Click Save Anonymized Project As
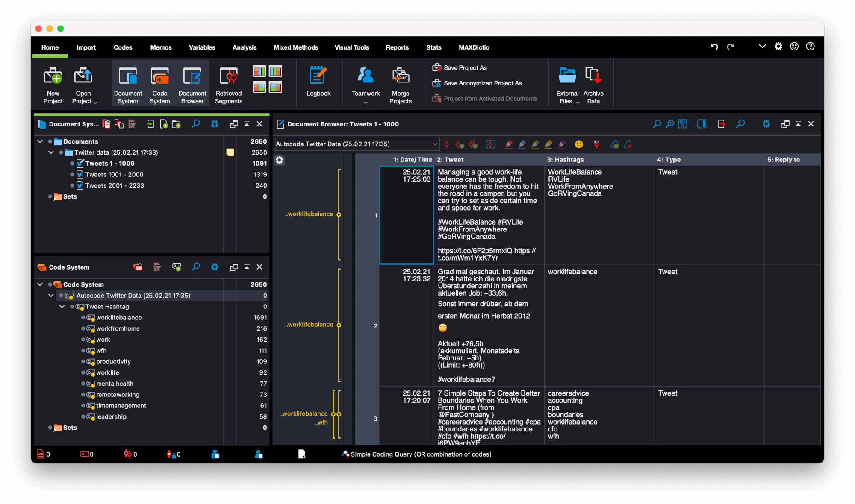This screenshot has width=855, height=504. coord(477,83)
